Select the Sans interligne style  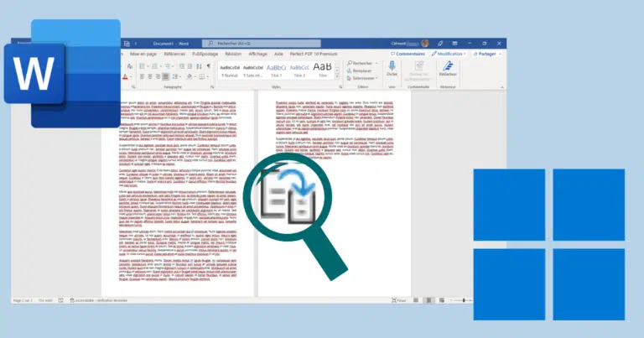[253, 70]
